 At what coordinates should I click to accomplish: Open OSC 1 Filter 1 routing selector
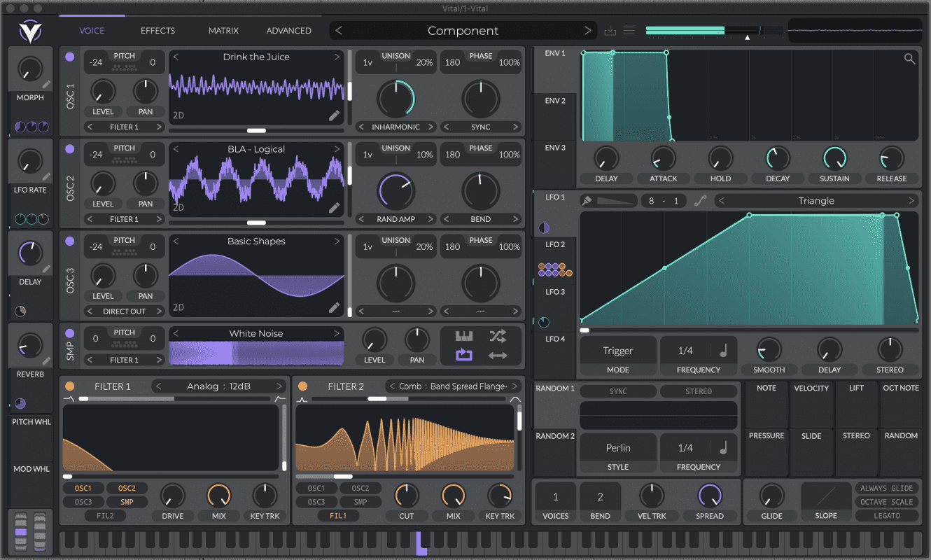click(125, 127)
